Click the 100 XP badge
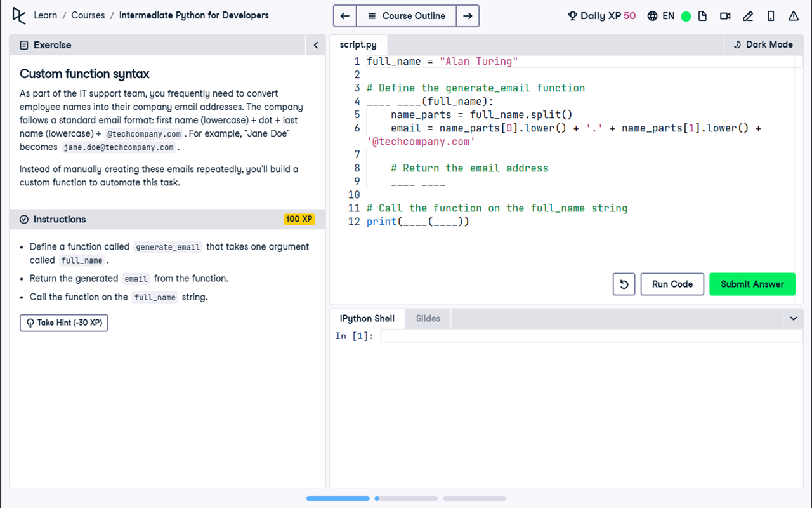812x508 pixels. [x=299, y=219]
